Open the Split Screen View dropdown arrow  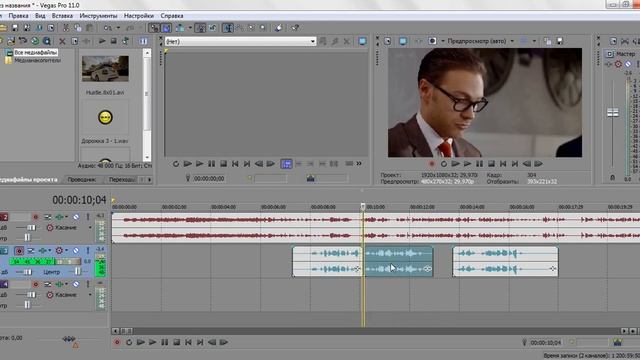tap(442, 41)
